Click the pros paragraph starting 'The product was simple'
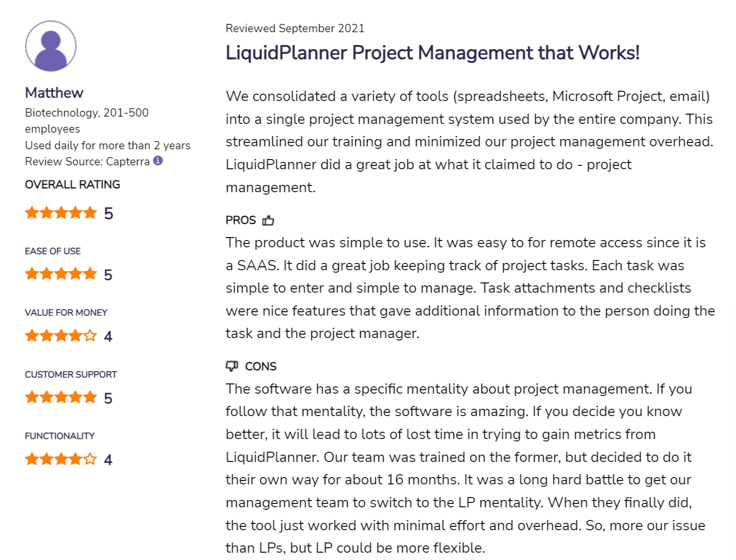 [470, 288]
